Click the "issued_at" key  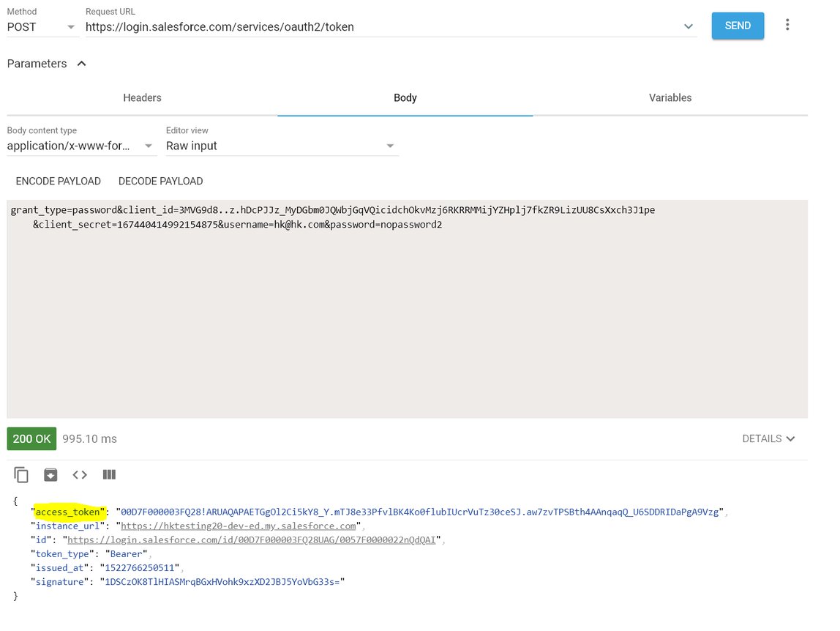click(x=59, y=568)
